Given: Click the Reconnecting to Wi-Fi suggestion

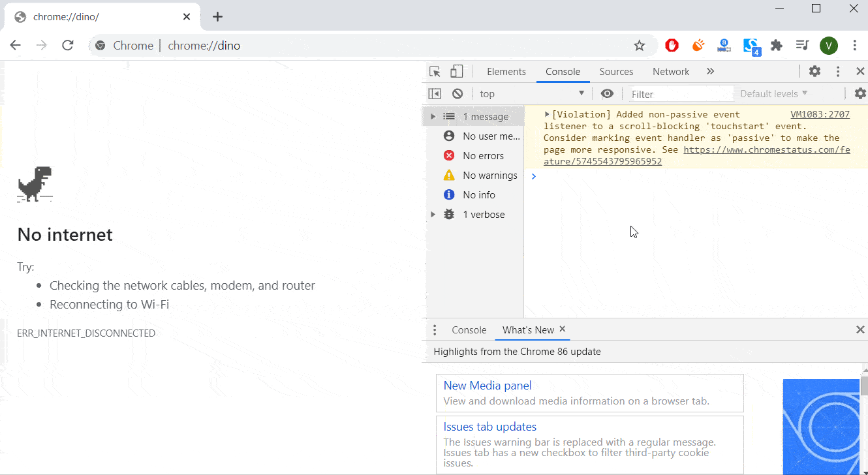Looking at the screenshot, I should point(110,305).
